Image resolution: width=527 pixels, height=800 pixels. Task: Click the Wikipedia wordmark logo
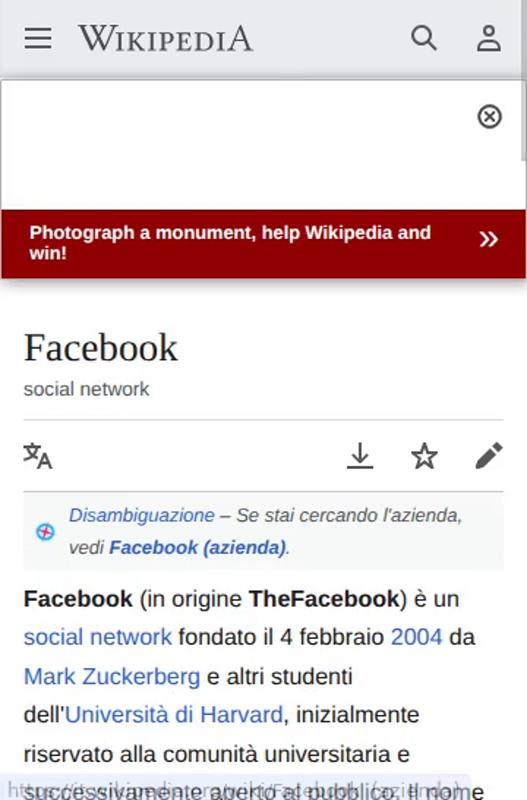pos(165,39)
